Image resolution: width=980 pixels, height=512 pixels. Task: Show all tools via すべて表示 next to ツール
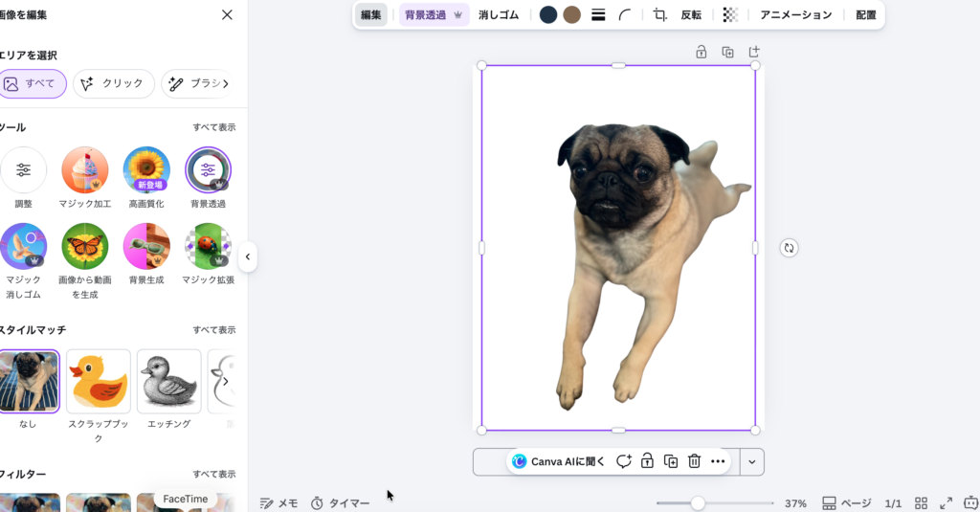coord(213,127)
